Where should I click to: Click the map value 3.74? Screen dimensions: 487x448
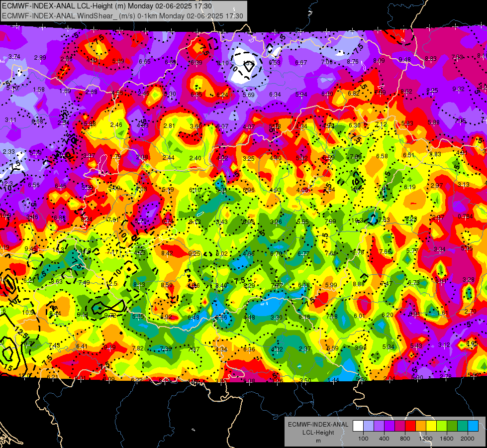pos(14,57)
